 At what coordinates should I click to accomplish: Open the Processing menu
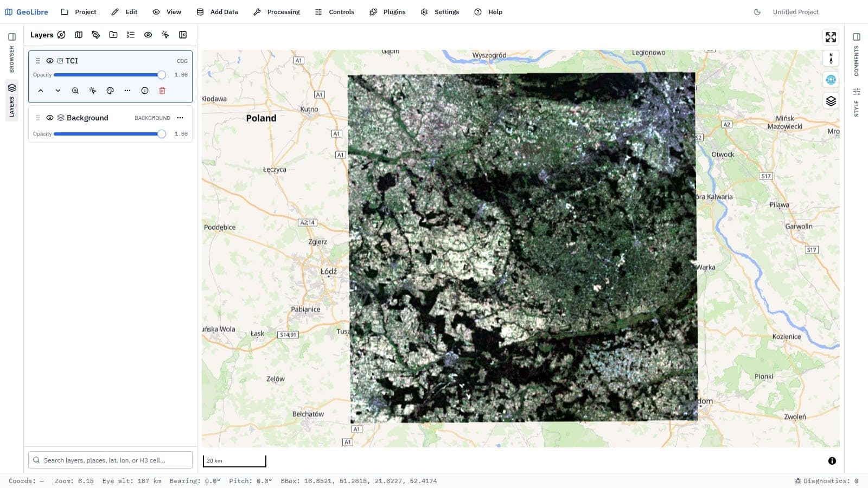click(x=277, y=12)
